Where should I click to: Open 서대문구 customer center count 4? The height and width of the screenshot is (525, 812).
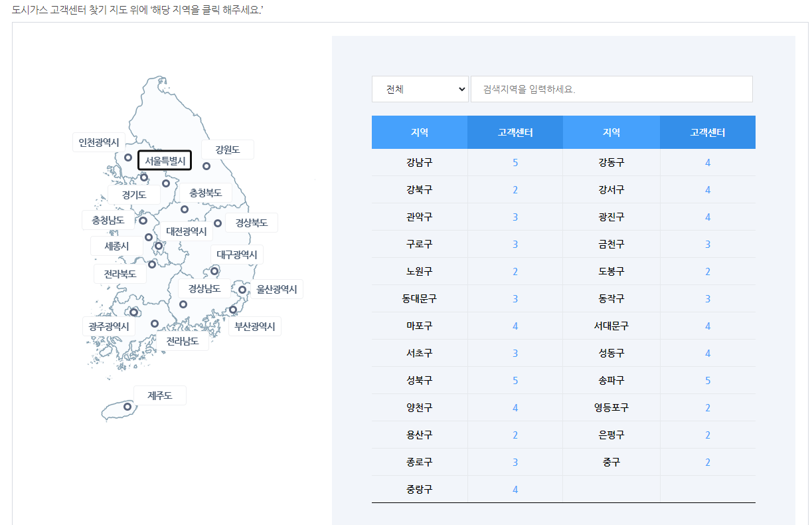click(x=708, y=326)
